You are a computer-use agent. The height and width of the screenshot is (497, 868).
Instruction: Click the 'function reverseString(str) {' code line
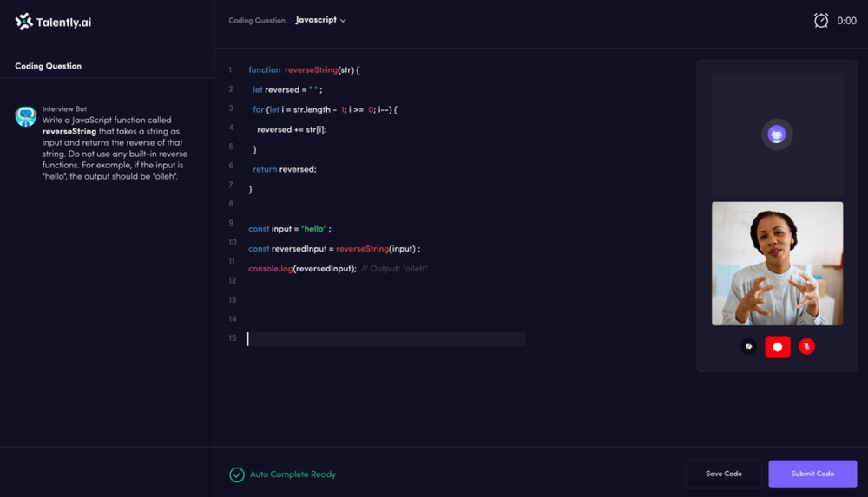tap(304, 69)
